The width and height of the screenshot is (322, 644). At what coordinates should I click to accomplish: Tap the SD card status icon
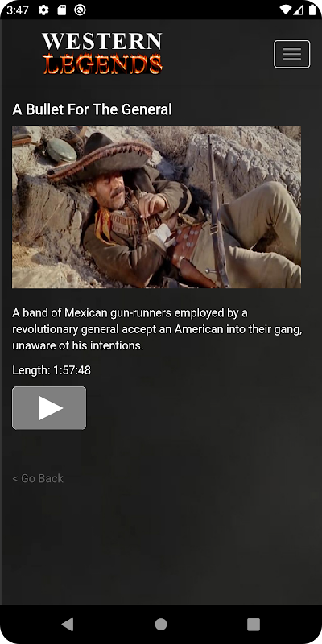click(62, 10)
